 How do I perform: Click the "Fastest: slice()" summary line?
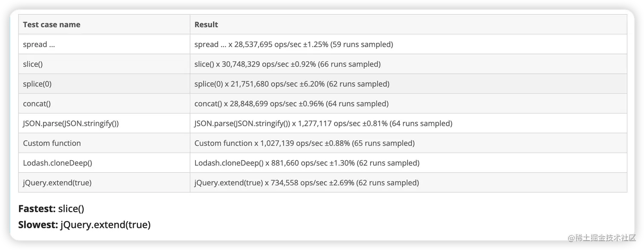tap(51, 209)
